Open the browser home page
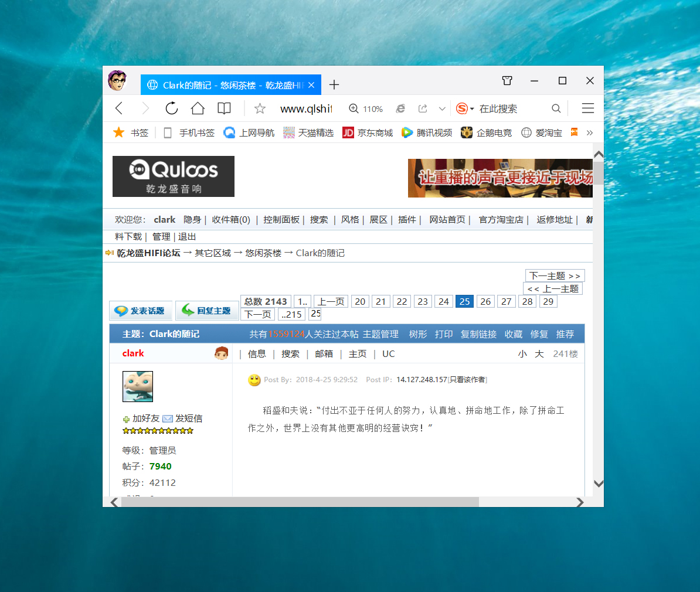 (x=197, y=108)
